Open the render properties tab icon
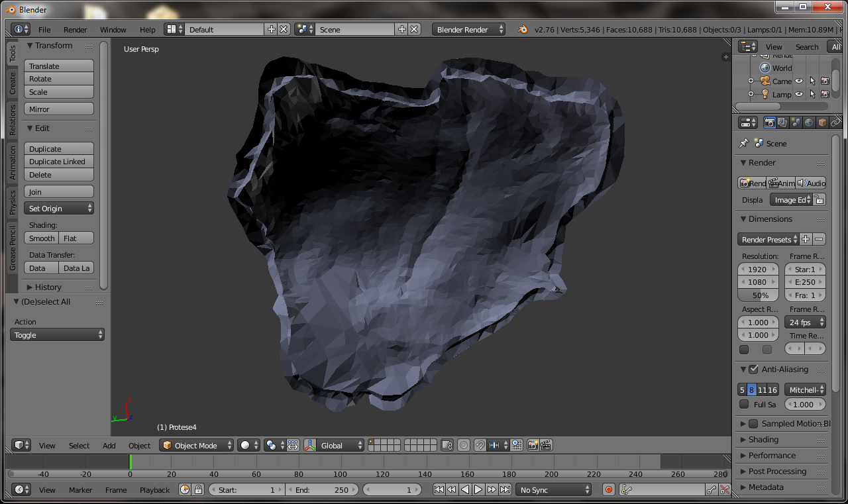 click(x=770, y=123)
